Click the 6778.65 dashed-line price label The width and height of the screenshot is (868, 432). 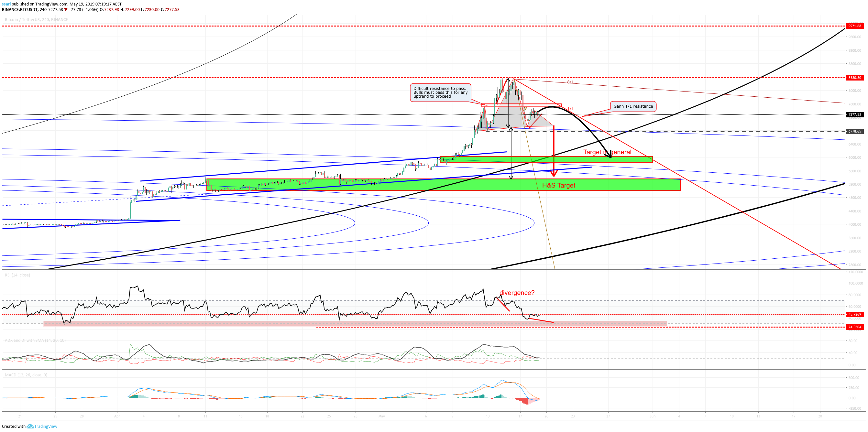[x=854, y=131]
